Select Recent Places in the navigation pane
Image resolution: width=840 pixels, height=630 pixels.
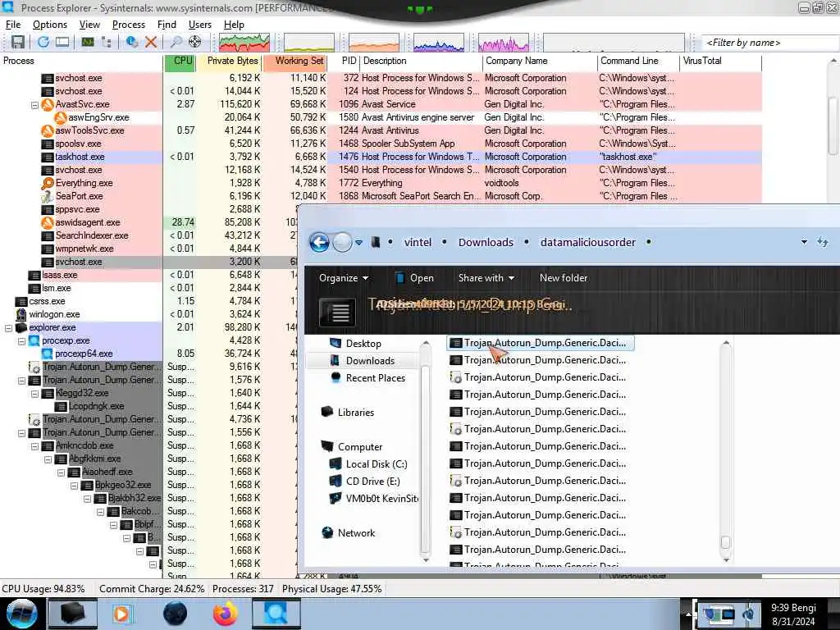pyautogui.click(x=367, y=377)
